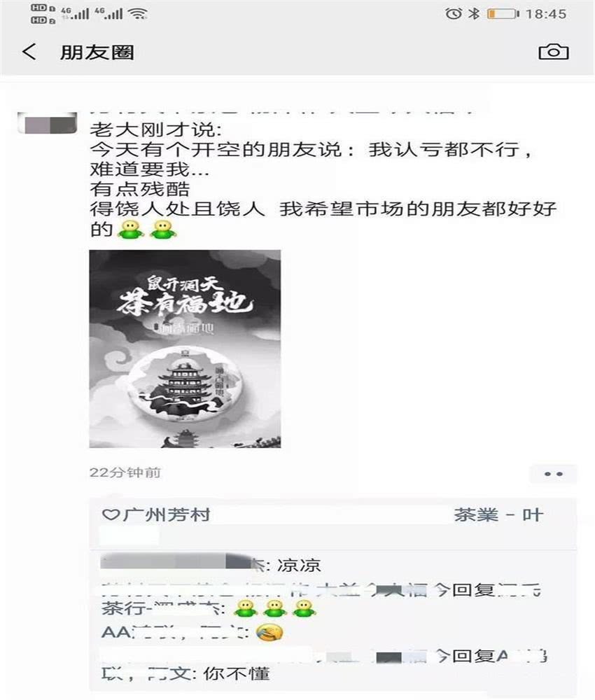Tap the 朋友圈 page title
Screen dimensions: 595x700
tap(97, 52)
